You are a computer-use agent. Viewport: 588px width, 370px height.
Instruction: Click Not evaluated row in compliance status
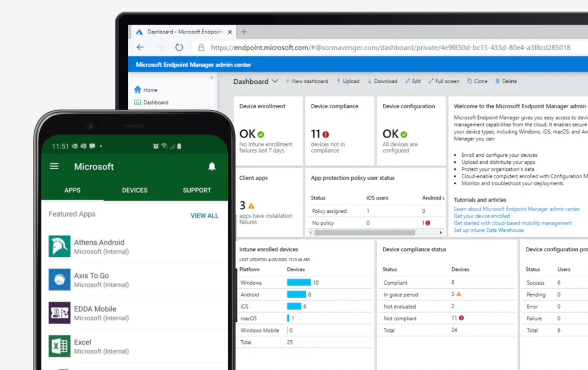[x=448, y=306]
